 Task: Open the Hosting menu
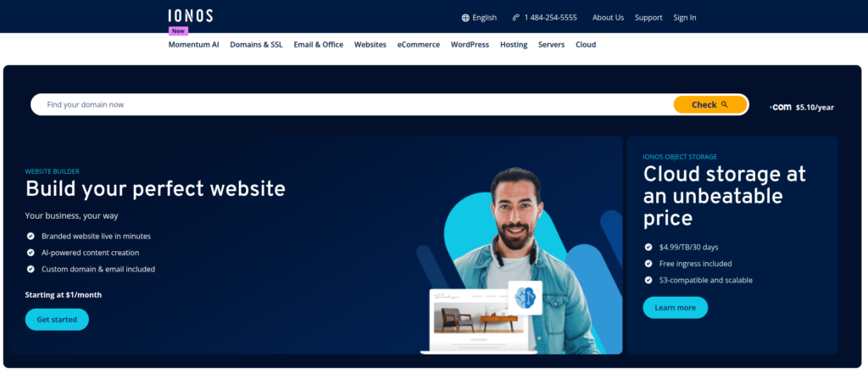point(514,45)
